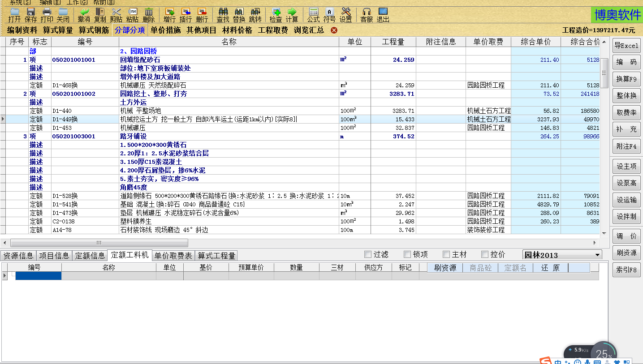This screenshot has width=643, height=364.
Task: Click the 计算 (Calculate) green arrow icon
Action: tap(292, 15)
